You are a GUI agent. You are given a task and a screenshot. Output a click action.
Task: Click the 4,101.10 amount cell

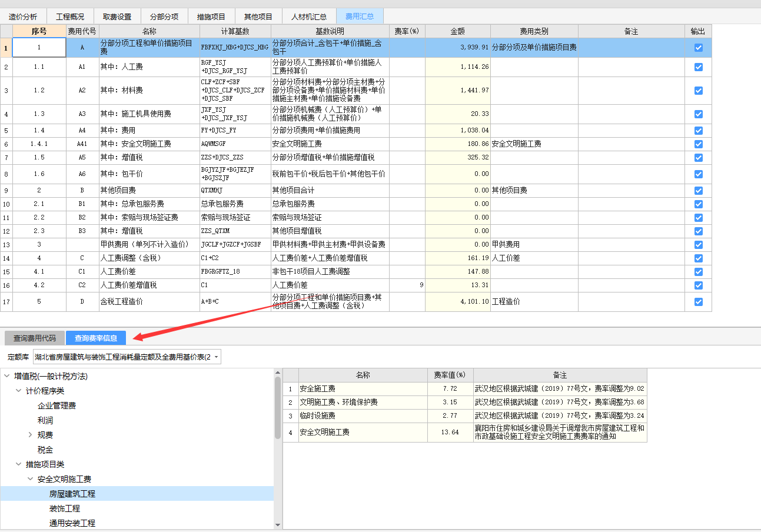(458, 302)
